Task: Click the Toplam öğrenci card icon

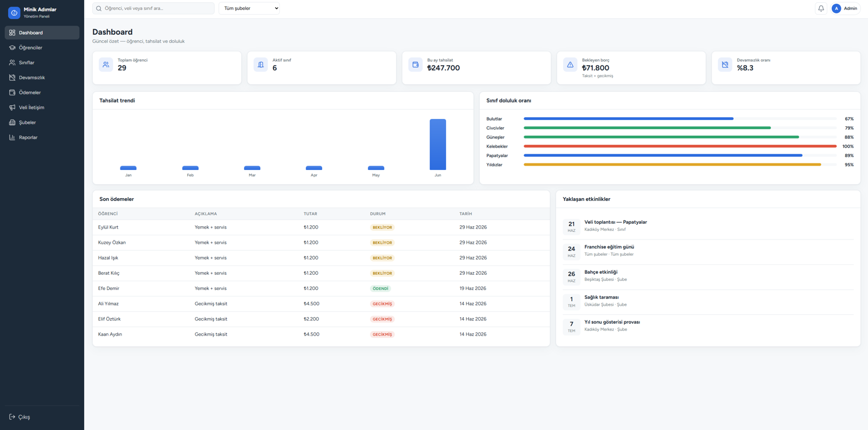Action: tap(106, 65)
